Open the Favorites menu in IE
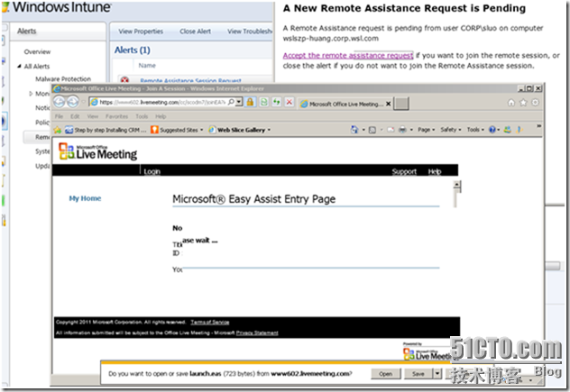The width and height of the screenshot is (570, 392). [116, 116]
